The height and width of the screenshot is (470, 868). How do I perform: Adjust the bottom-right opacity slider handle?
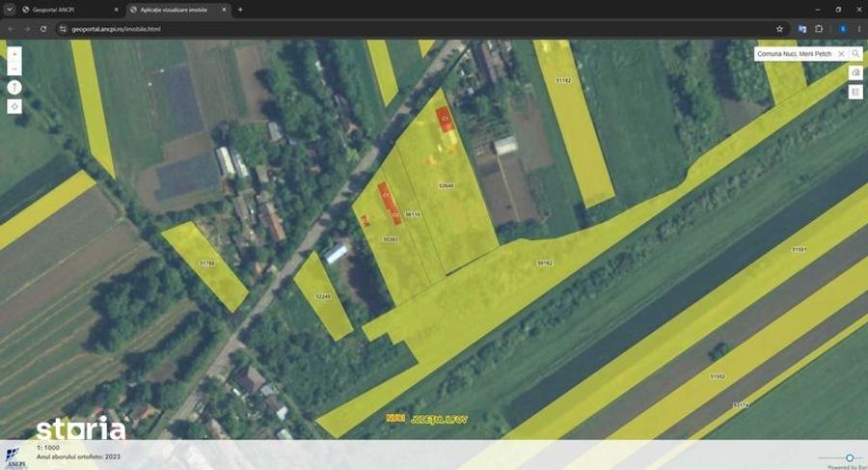click(x=849, y=457)
